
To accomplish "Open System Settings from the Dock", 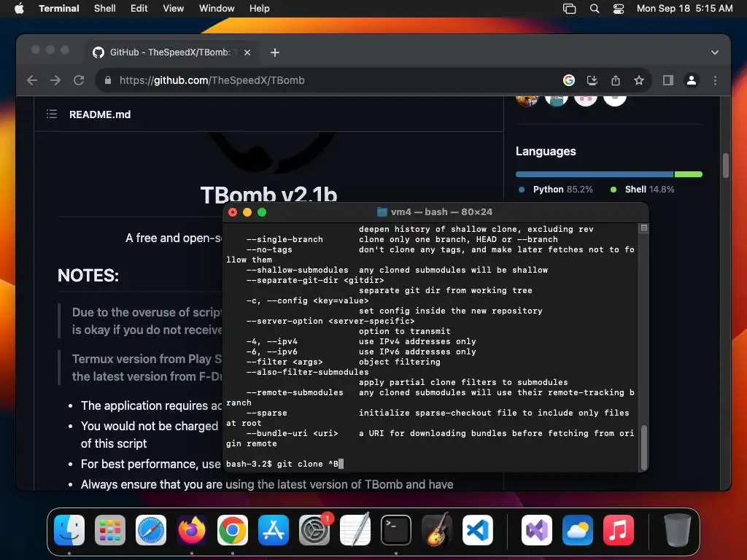I will (x=314, y=530).
